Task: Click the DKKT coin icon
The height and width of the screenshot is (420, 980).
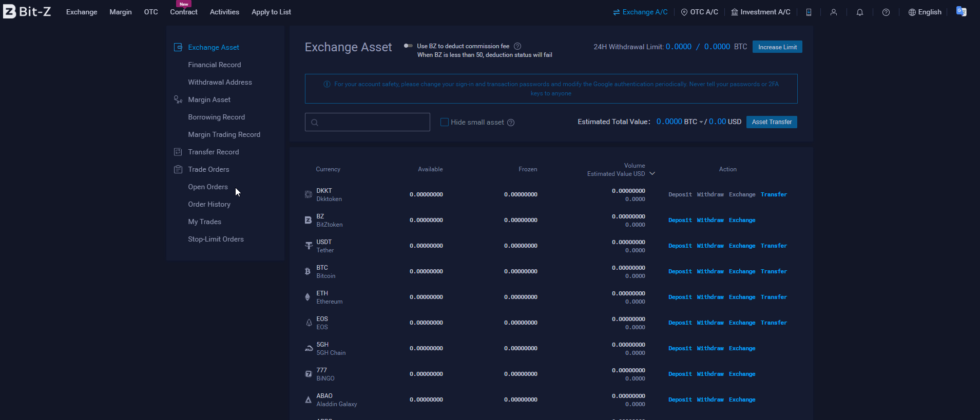Action: 308,194
